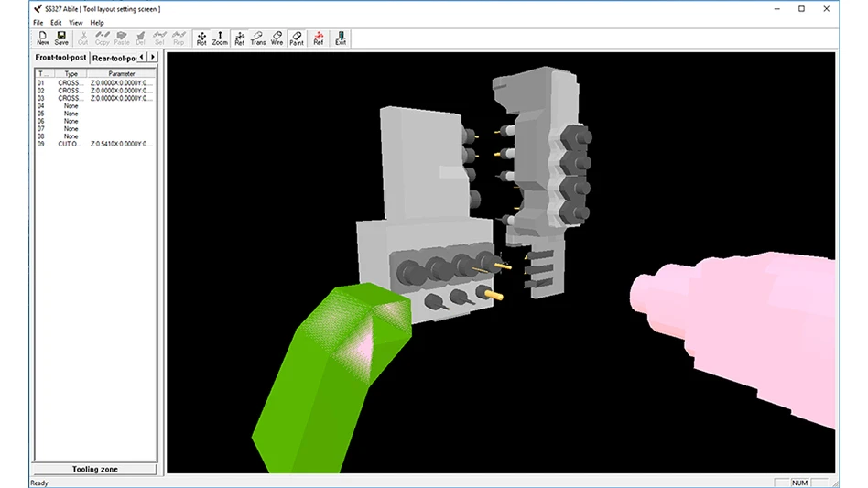Image resolution: width=868 pixels, height=488 pixels.
Task: Switch to Trans transparent display
Action: click(258, 38)
